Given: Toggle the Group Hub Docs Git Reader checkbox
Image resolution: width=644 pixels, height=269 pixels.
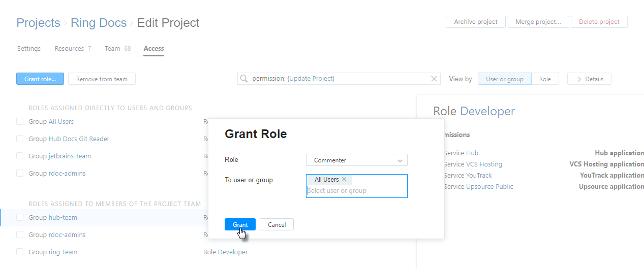Looking at the screenshot, I should pos(20,139).
